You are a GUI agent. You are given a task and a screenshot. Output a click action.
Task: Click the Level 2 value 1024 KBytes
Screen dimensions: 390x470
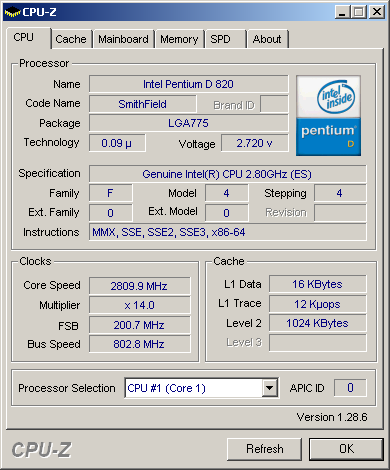[318, 323]
